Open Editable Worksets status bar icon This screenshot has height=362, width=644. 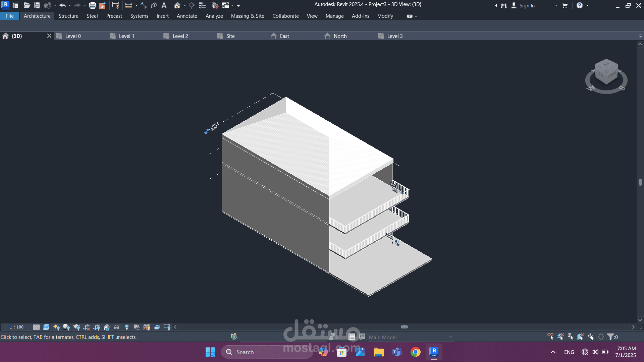click(x=234, y=337)
